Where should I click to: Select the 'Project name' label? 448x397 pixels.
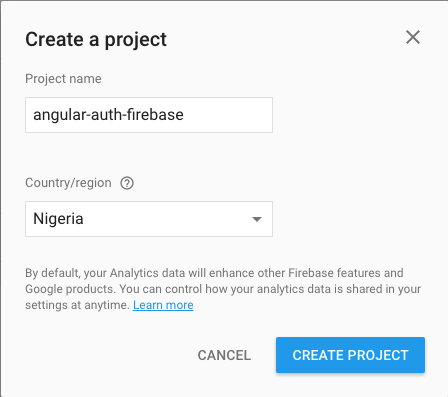tap(63, 79)
